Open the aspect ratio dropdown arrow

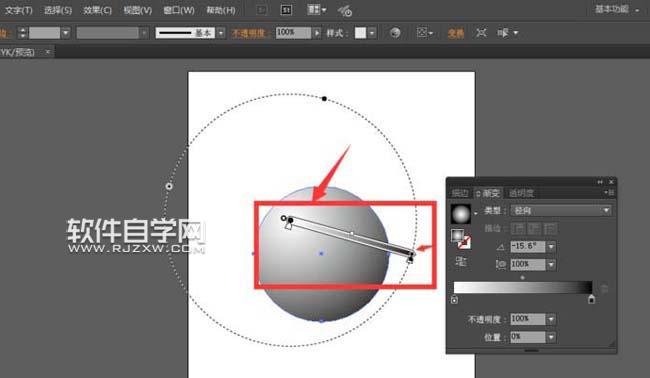pos(551,264)
